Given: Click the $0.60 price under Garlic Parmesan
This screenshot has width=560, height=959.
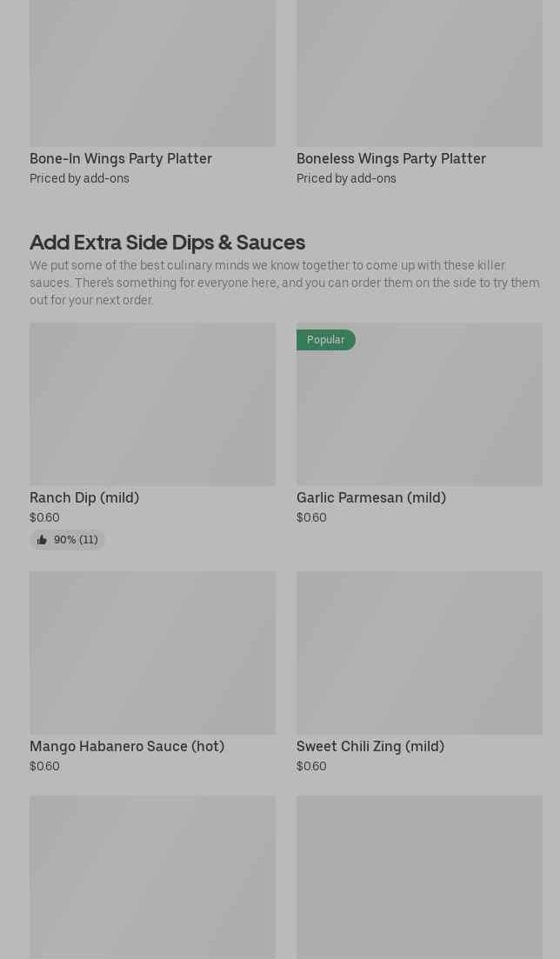Looking at the screenshot, I should coord(311,517).
